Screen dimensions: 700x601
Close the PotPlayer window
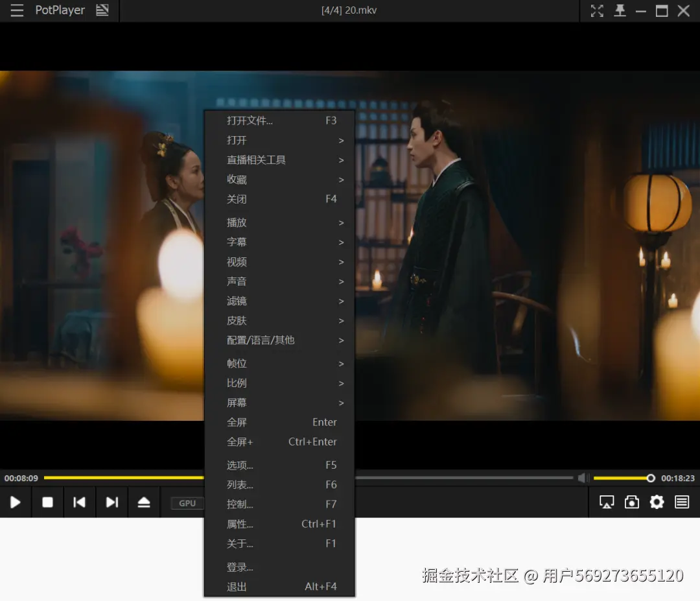click(x=684, y=11)
